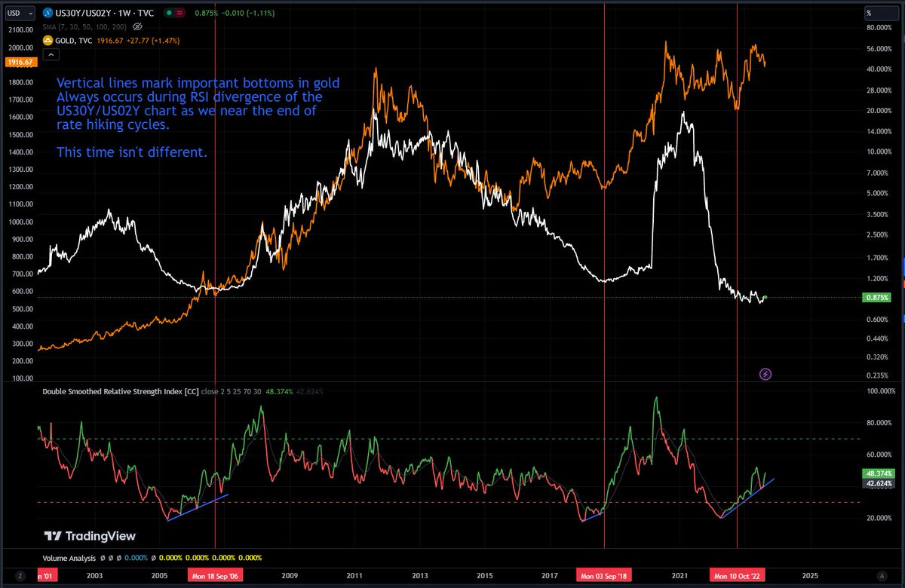Click the 42.624% RSI axis label
The width and height of the screenshot is (905, 588).
(878, 483)
